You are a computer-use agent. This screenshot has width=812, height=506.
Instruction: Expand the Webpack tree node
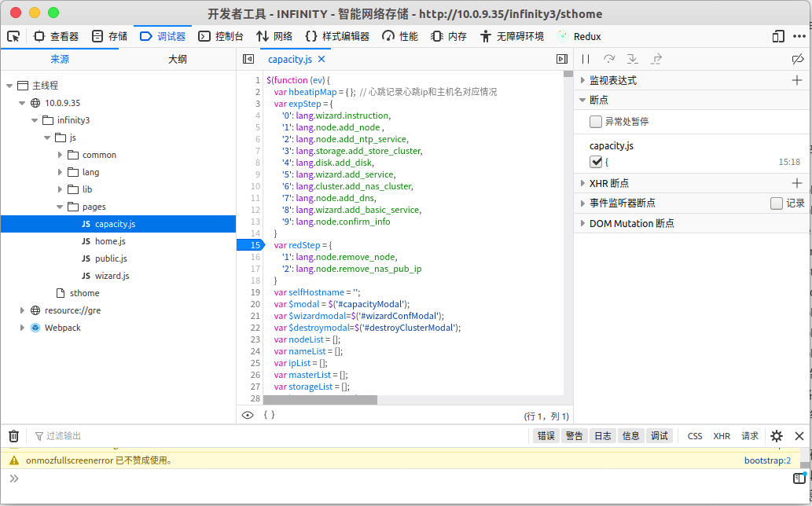[23, 328]
